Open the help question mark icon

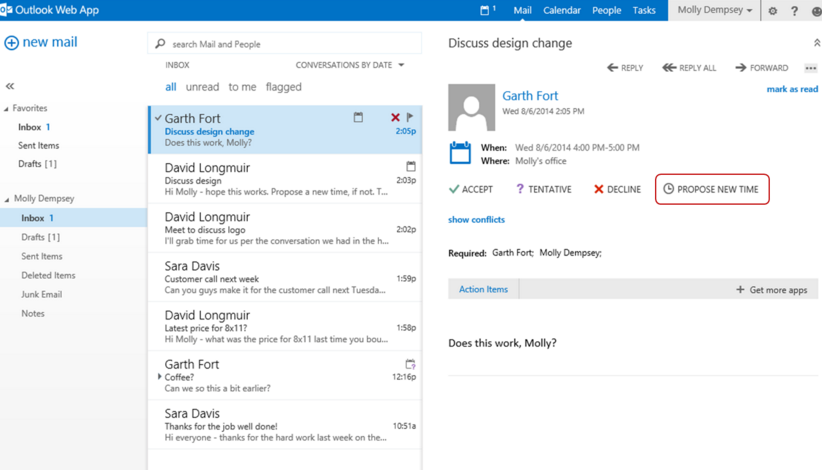point(794,10)
